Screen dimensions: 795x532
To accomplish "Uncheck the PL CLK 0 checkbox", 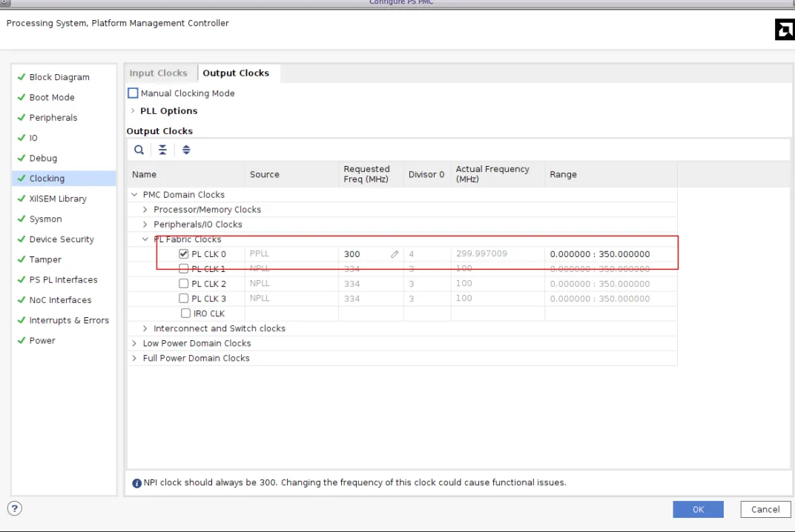I will pos(183,254).
